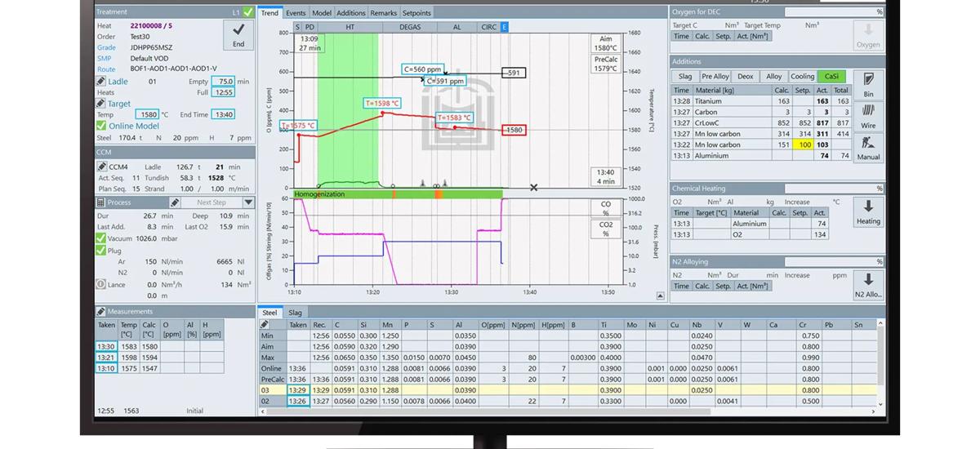980x449 pixels.
Task: Select the Slag additions filter
Action: tap(685, 77)
